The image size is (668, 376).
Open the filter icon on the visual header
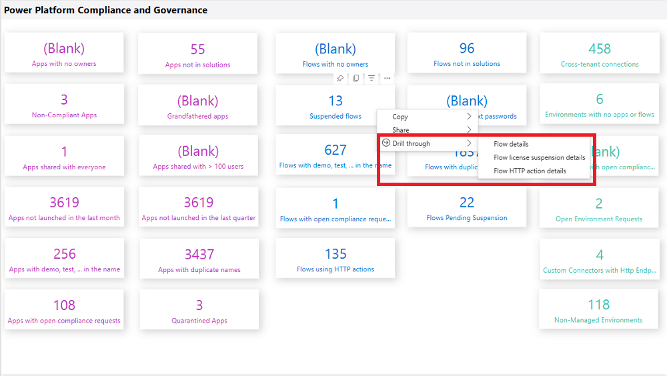click(371, 78)
